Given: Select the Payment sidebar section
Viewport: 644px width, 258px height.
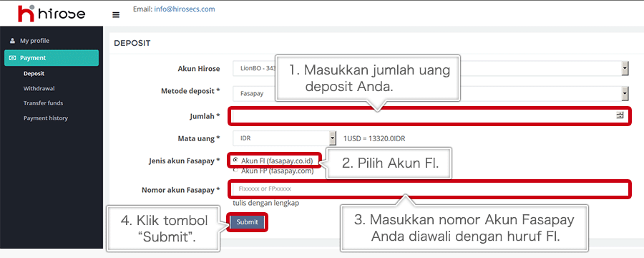Looking at the screenshot, I should click(x=52, y=58).
